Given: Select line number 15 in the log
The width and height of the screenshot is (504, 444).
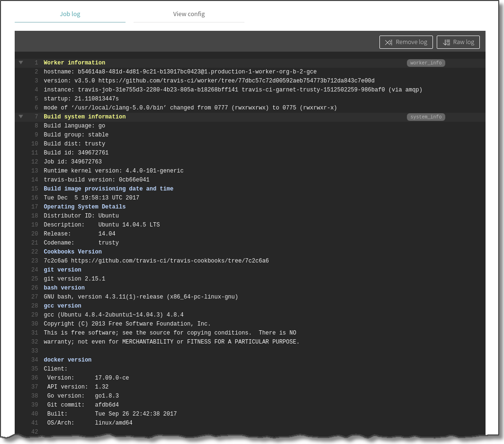Looking at the screenshot, I should pos(35,189).
